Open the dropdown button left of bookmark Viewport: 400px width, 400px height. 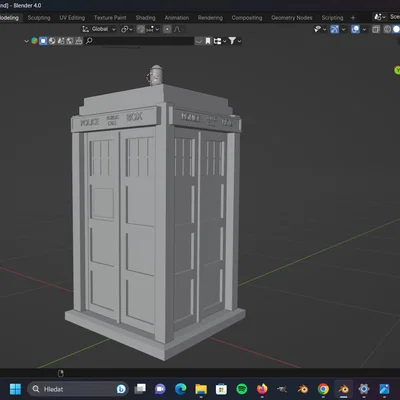[199, 41]
